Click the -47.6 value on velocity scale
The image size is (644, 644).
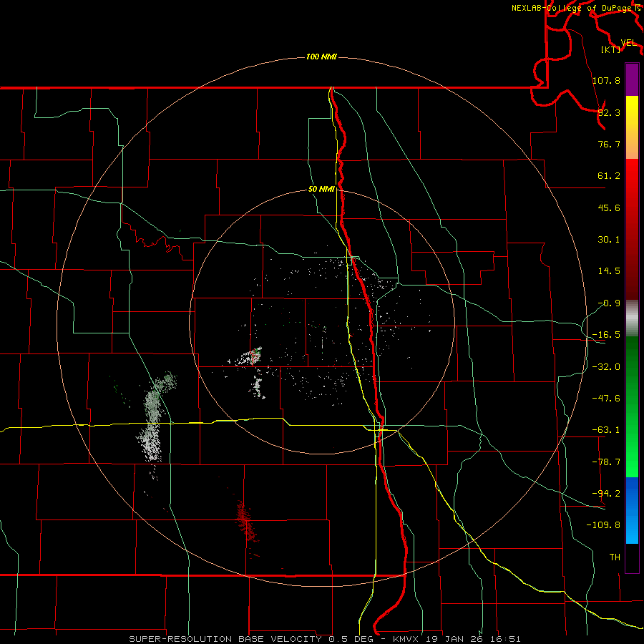tap(606, 399)
